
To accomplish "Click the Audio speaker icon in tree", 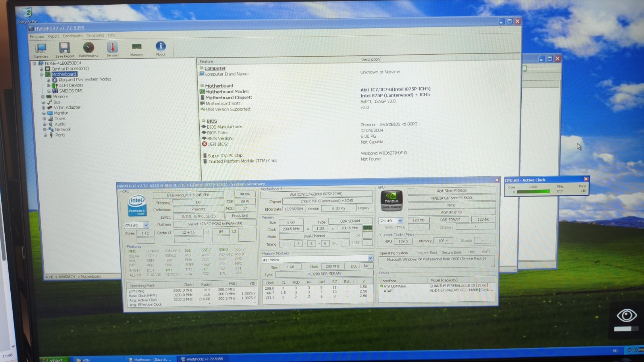I will click(51, 124).
